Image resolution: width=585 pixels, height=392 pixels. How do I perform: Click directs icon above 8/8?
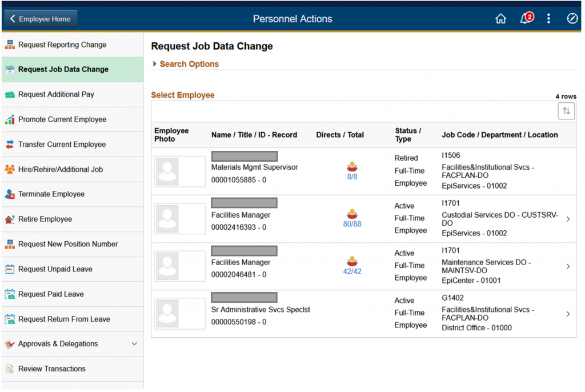click(352, 166)
